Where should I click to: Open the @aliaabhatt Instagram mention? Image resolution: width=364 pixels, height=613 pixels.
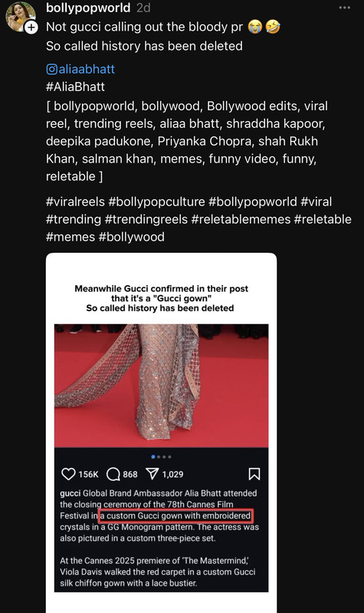pos(80,69)
